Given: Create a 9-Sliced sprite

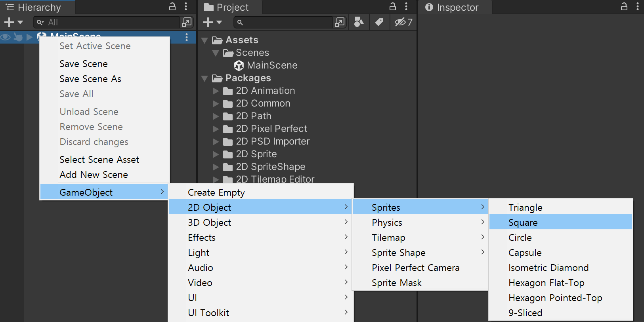Looking at the screenshot, I should [x=561, y=312].
